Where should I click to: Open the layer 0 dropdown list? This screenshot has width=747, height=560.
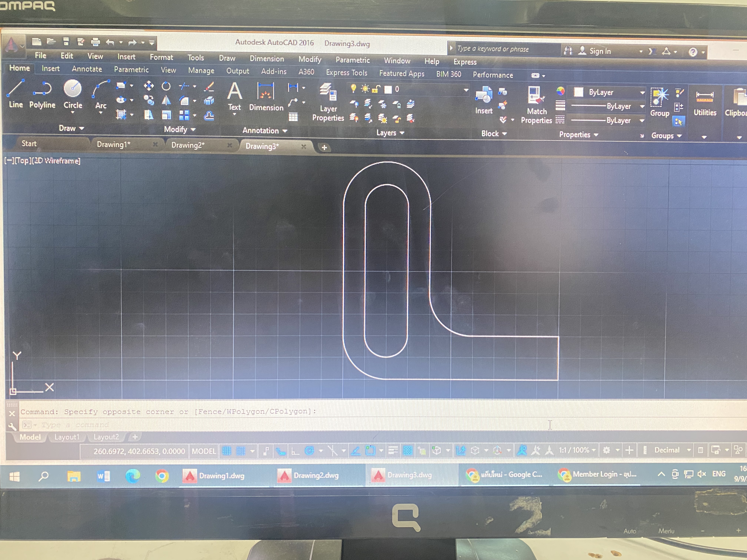coord(466,90)
